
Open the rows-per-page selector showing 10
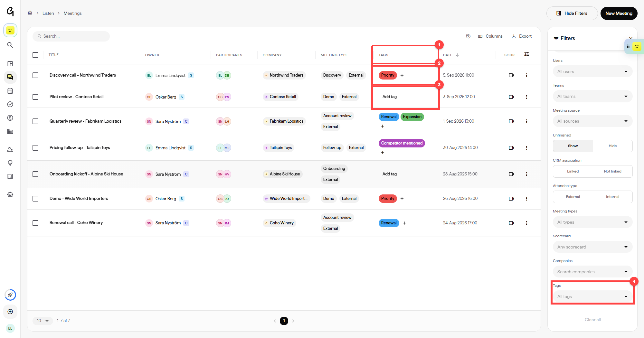(x=43, y=321)
